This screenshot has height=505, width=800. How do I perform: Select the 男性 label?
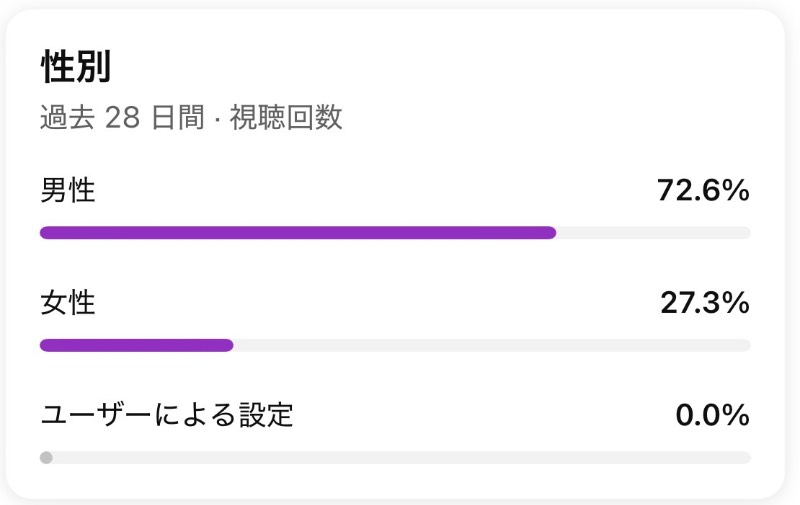68,190
